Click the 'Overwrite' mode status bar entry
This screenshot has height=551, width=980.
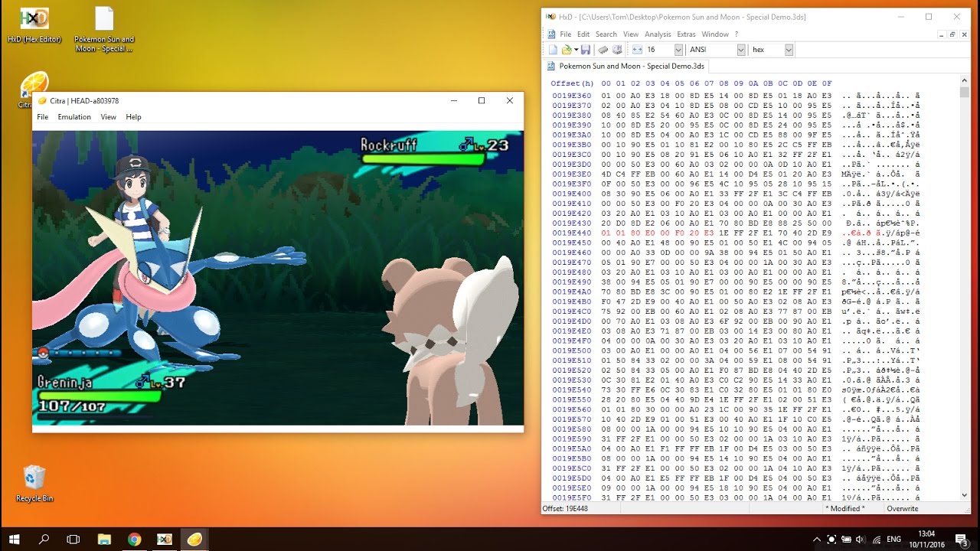pos(902,509)
